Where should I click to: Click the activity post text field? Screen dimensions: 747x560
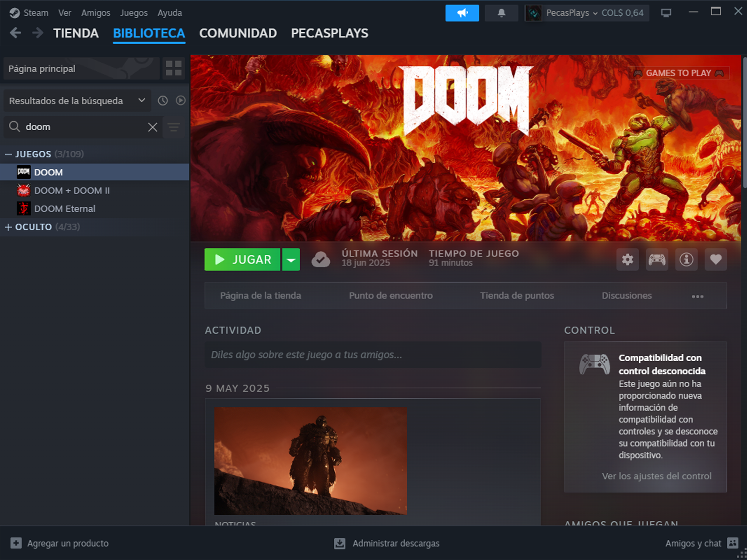[373, 355]
